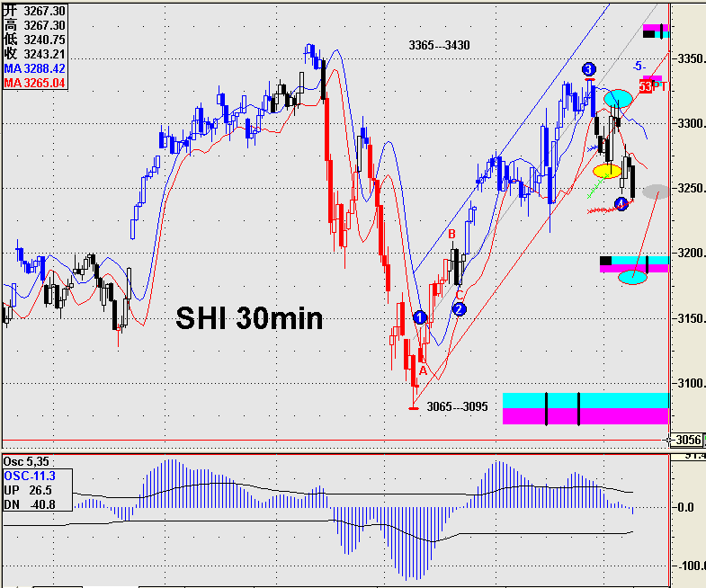Screen dimensions: 706x588
Task: Select the red C wave label
Action: (459, 294)
